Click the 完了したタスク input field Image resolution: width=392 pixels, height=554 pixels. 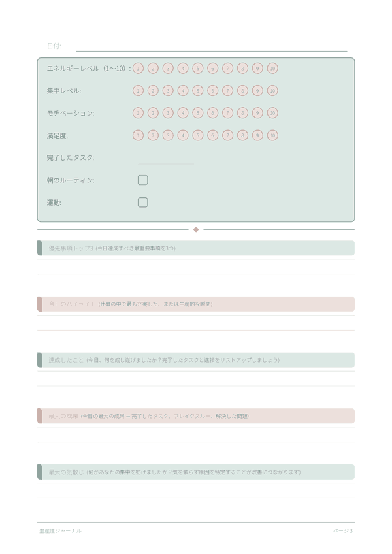166,158
